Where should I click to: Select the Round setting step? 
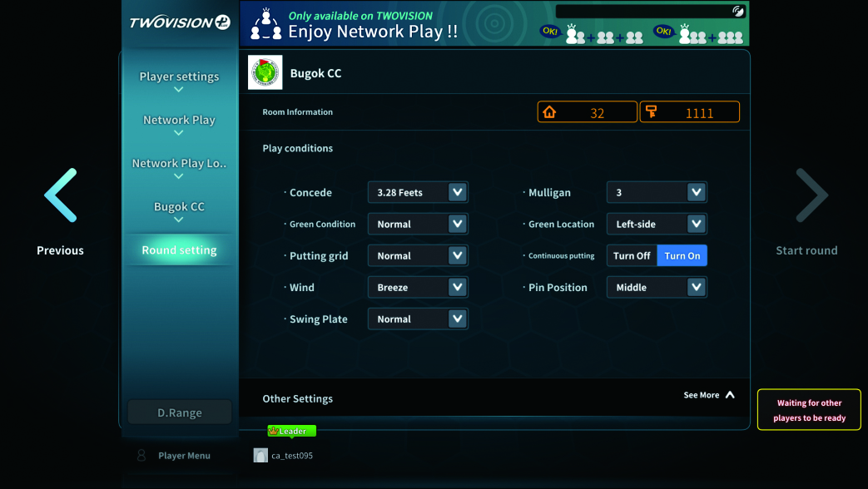[x=180, y=250]
